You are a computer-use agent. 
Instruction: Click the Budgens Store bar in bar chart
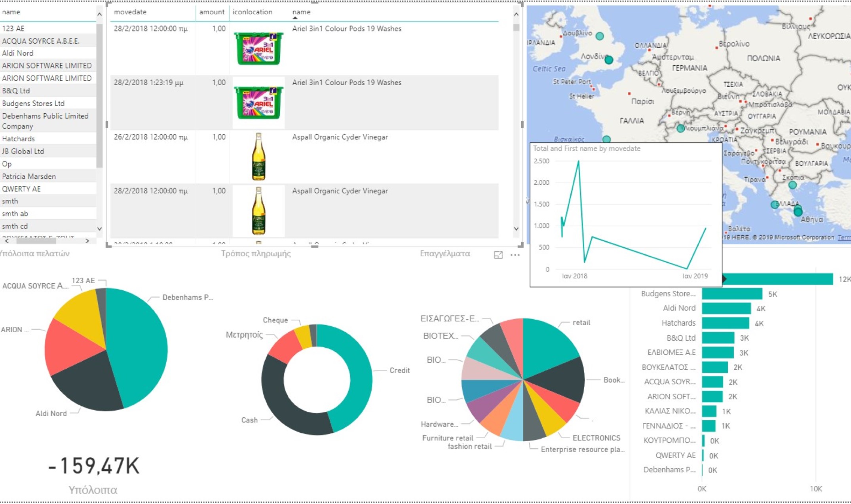(732, 294)
